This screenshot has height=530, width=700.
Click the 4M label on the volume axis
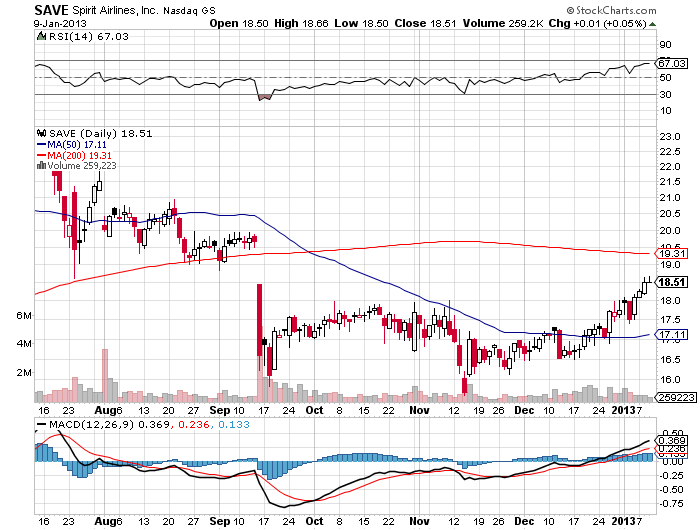pyautogui.click(x=24, y=343)
